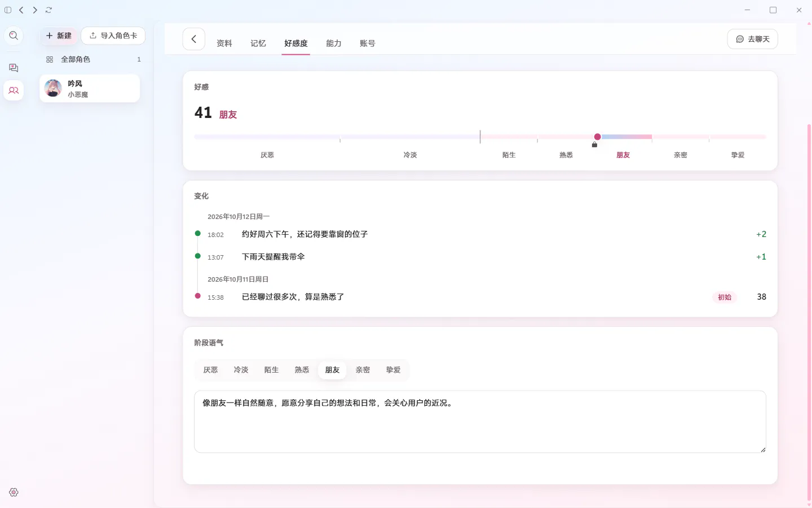Screen dimensions: 812x508
Task: Click the 冷淡 label under the affinity bar
Action: (x=410, y=155)
